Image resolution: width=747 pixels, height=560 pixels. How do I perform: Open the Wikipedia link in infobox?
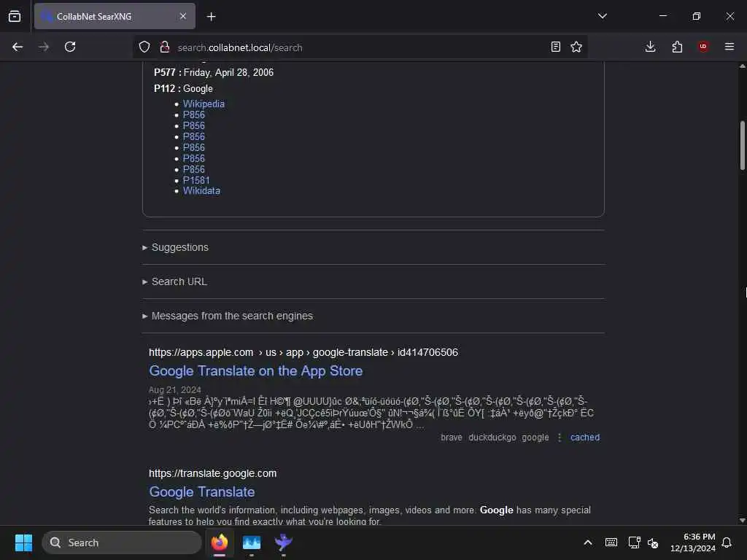(x=204, y=104)
